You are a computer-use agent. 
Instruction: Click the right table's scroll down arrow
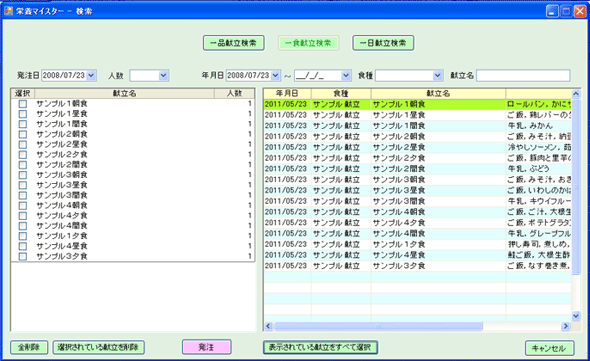tap(576, 316)
